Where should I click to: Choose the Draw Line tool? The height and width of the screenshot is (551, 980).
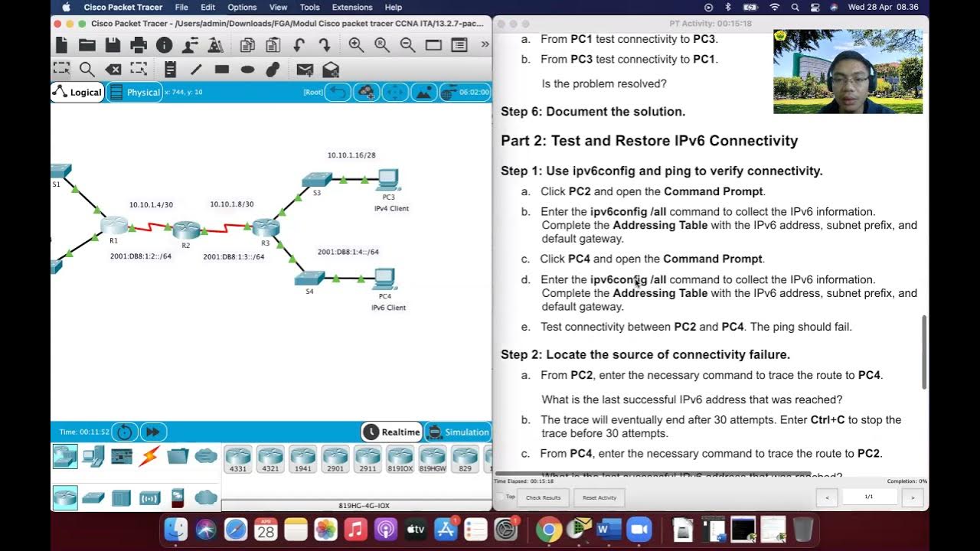[x=196, y=69]
